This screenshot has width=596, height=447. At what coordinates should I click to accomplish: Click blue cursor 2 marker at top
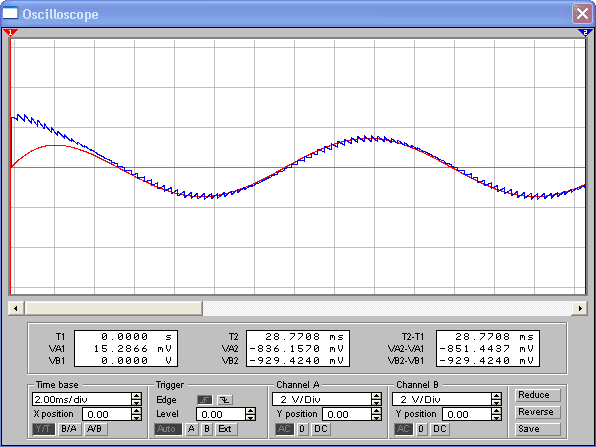(585, 33)
